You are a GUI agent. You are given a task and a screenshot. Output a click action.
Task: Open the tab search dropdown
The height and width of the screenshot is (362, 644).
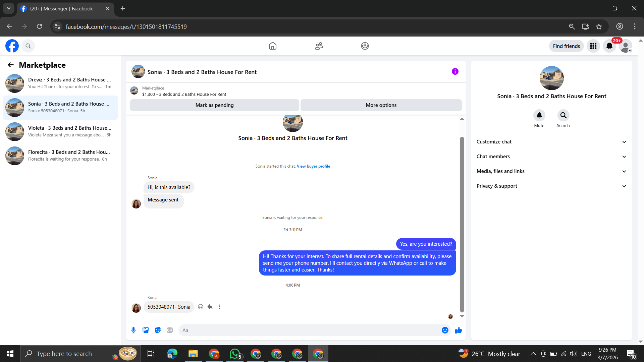tap(9, 8)
